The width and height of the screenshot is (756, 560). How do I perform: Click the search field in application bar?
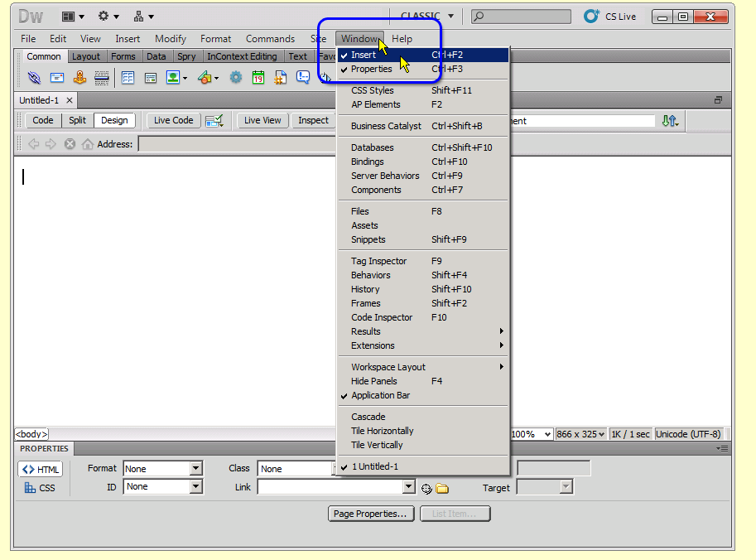[x=521, y=17]
